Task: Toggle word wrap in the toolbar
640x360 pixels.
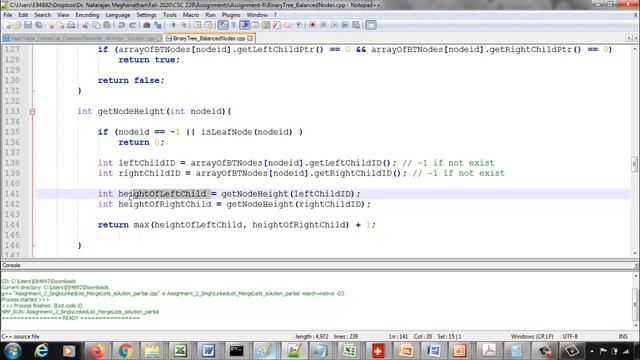Action: click(x=223, y=25)
